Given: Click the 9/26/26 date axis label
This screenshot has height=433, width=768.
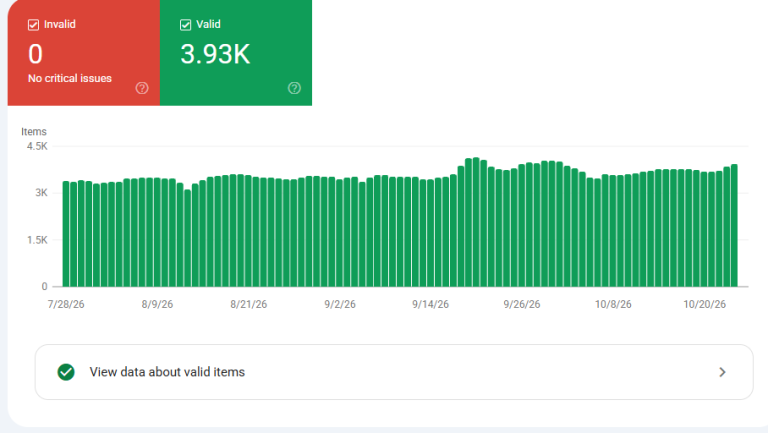Looking at the screenshot, I should [522, 304].
